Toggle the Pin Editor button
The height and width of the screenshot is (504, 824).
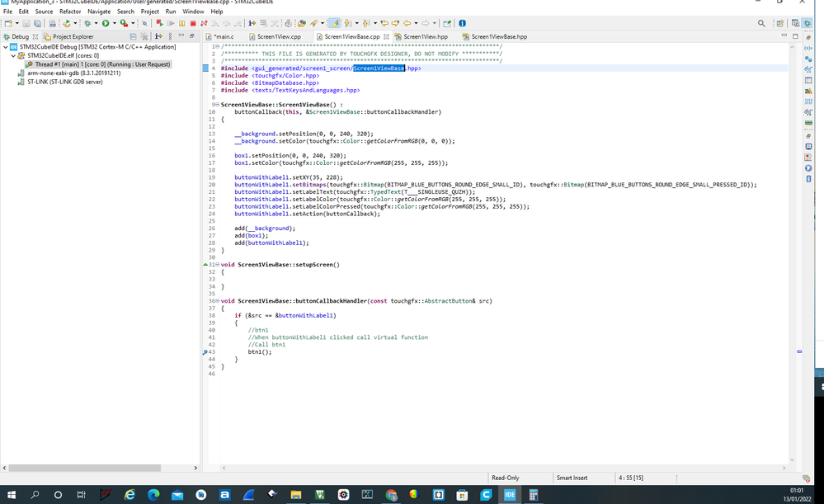click(447, 23)
